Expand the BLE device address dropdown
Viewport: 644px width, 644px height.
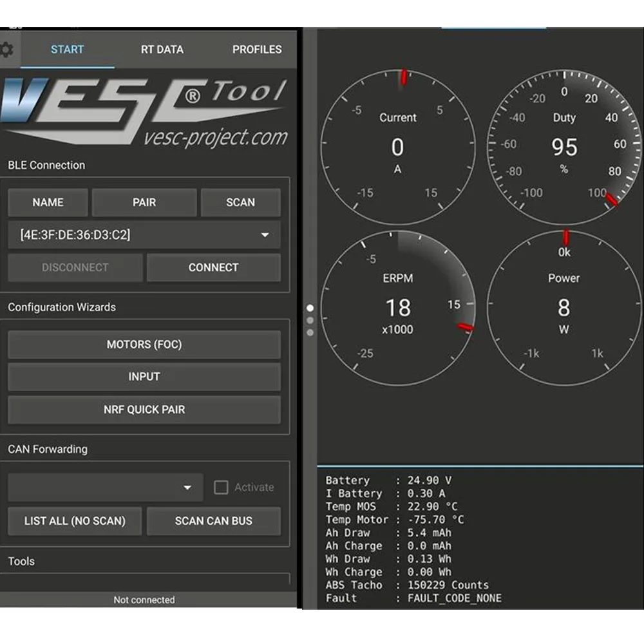[x=144, y=235]
